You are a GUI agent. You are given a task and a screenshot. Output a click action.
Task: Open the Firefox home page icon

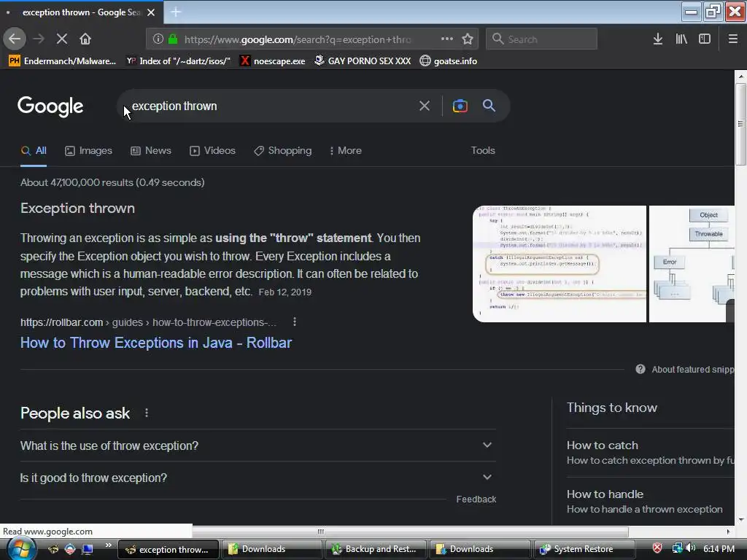[85, 39]
